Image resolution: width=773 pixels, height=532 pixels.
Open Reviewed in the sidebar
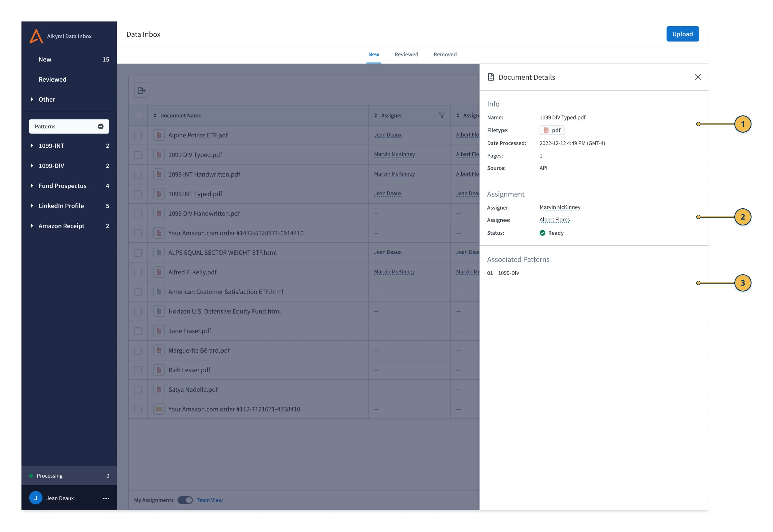69,79
